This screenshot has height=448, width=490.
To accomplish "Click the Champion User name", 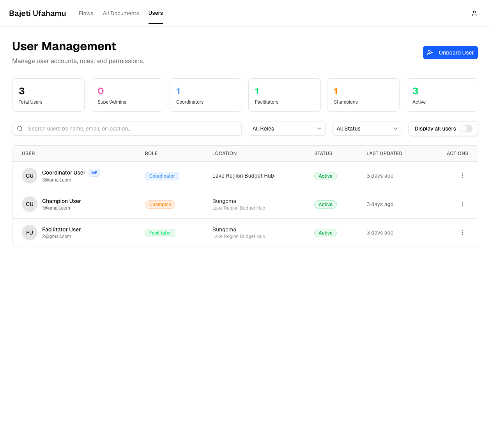I will tap(62, 201).
